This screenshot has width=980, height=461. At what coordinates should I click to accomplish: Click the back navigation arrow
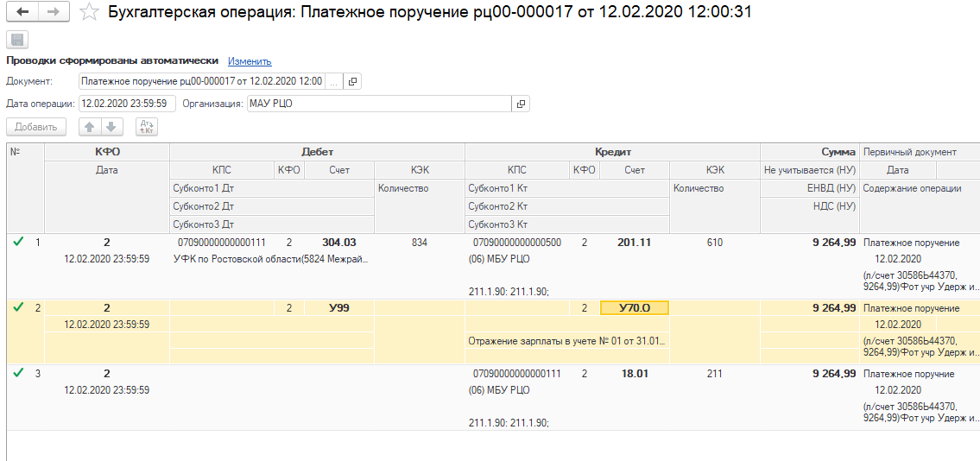pyautogui.click(x=22, y=12)
